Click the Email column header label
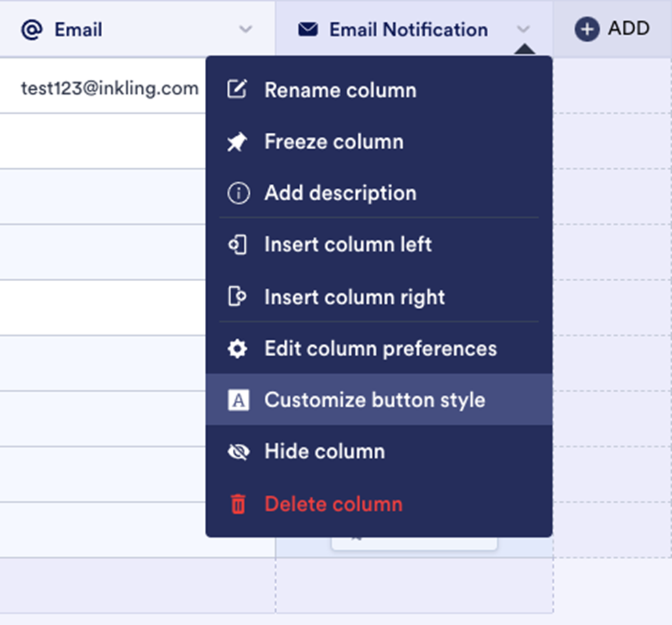Screen dimensions: 672x625 point(78,29)
